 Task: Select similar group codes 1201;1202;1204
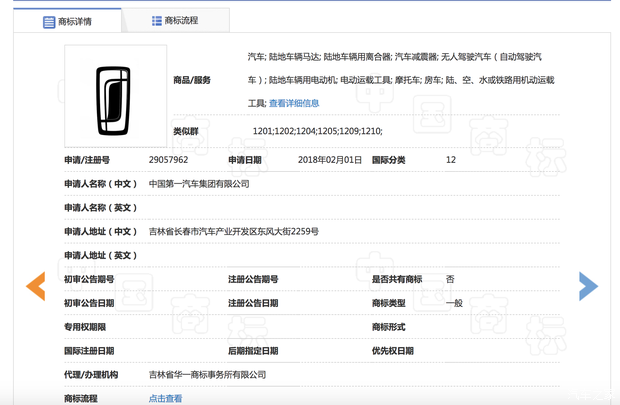[x=284, y=131]
